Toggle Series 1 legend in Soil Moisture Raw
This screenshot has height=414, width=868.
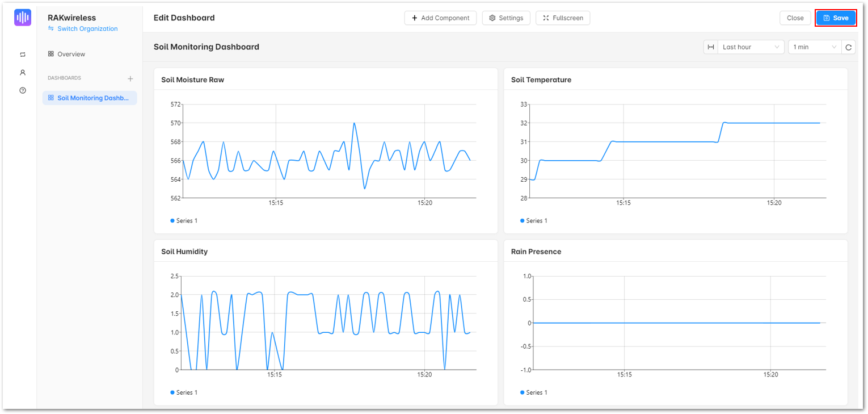click(184, 220)
